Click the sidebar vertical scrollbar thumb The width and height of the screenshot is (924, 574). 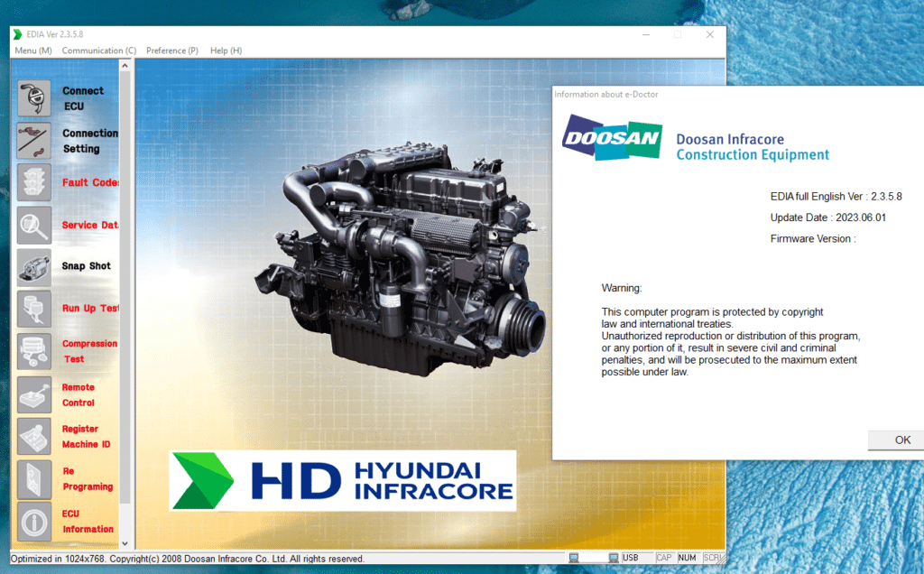click(125, 288)
